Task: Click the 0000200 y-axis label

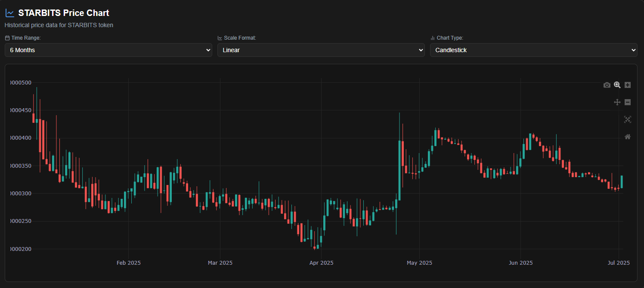Action: click(21, 249)
